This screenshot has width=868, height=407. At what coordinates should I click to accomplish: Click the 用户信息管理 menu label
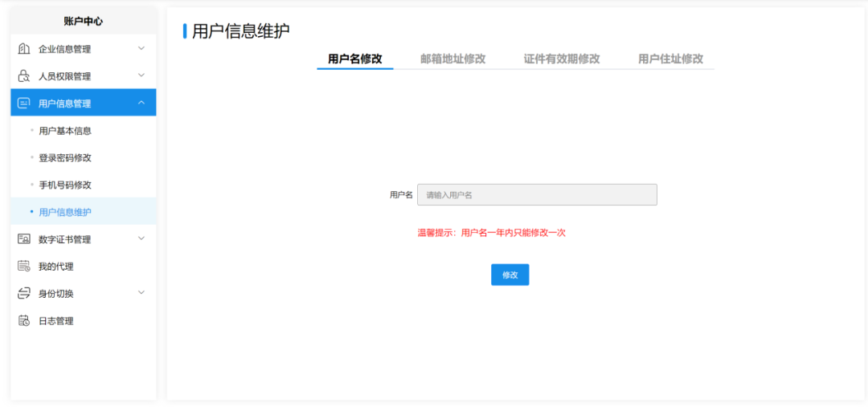point(65,104)
